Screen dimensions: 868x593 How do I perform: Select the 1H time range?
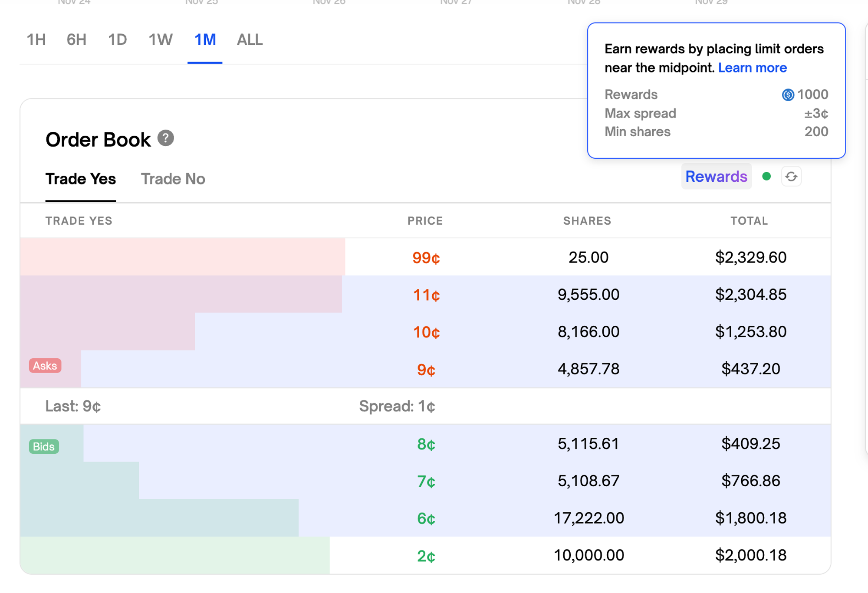[36, 39]
